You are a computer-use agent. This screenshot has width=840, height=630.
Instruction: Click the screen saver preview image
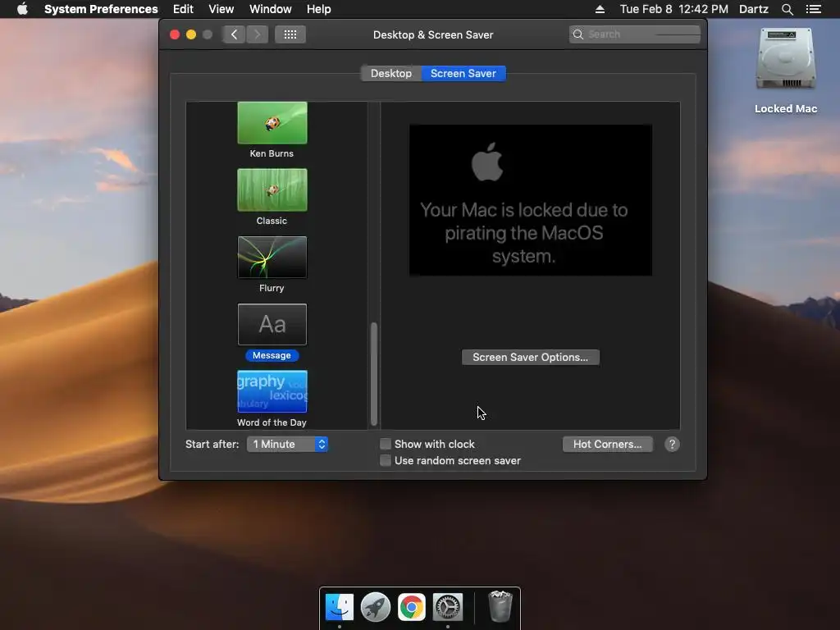click(x=531, y=200)
